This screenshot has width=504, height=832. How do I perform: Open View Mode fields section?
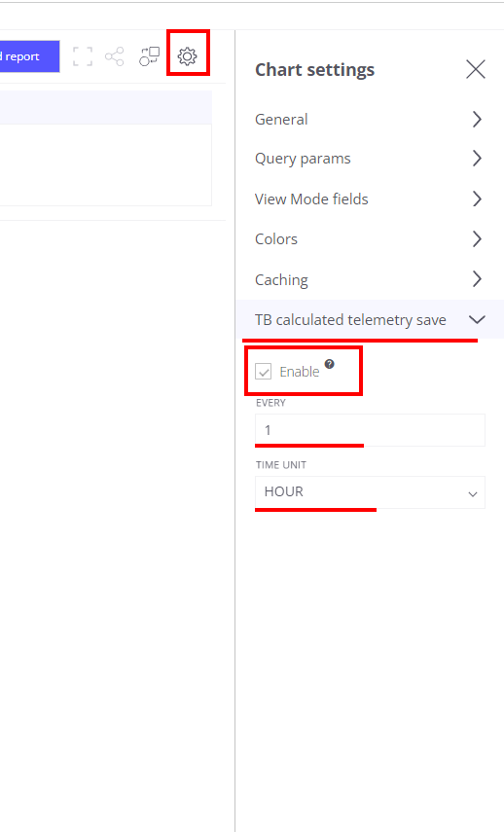pyautogui.click(x=370, y=199)
